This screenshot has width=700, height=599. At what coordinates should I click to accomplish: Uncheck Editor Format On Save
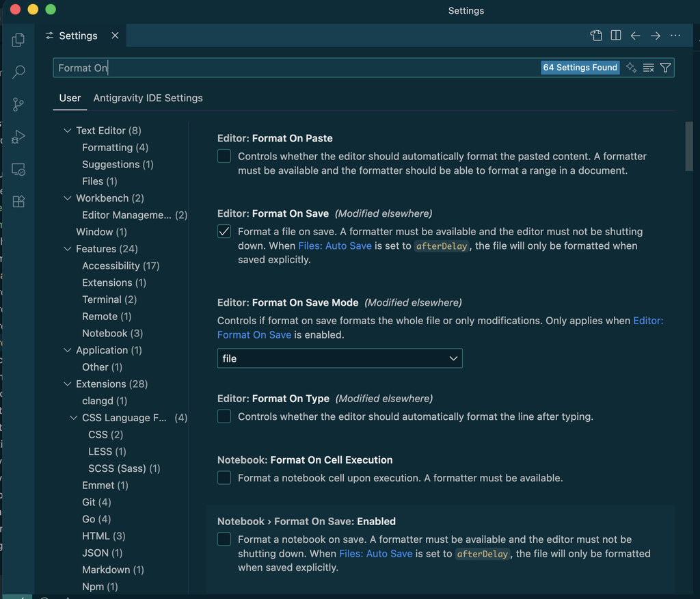pyautogui.click(x=224, y=231)
